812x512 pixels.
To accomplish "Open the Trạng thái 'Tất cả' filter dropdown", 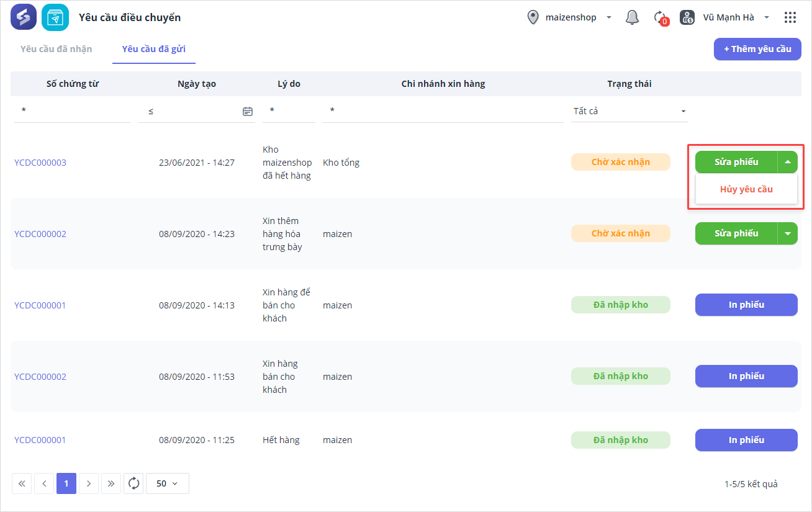I will pyautogui.click(x=629, y=111).
